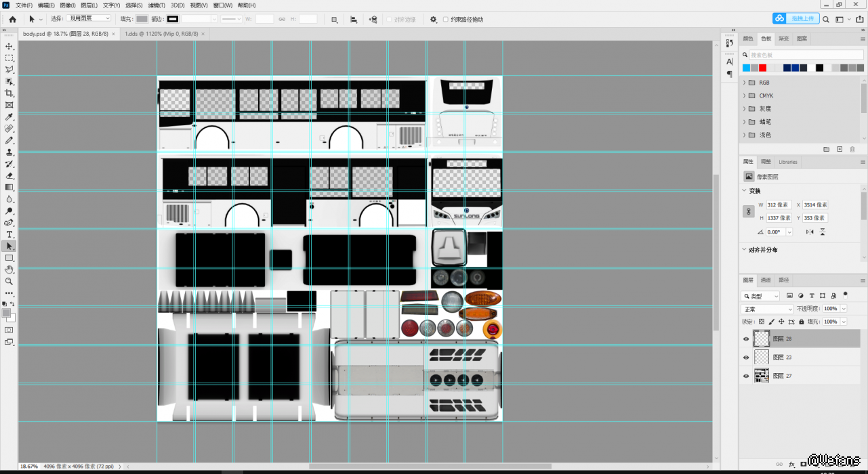
Task: Select the Hand tool
Action: point(9,270)
